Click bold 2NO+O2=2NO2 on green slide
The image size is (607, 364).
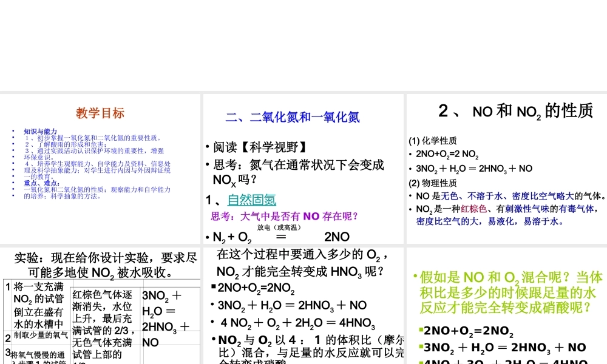click(469, 331)
